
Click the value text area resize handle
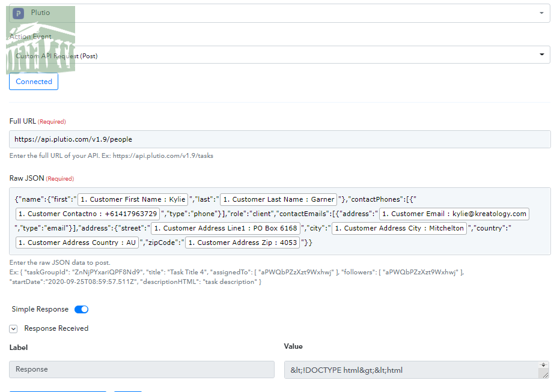pos(546,375)
